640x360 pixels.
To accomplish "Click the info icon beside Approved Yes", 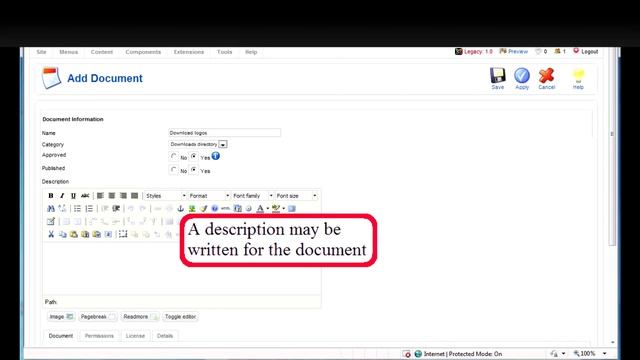I will pos(216,156).
